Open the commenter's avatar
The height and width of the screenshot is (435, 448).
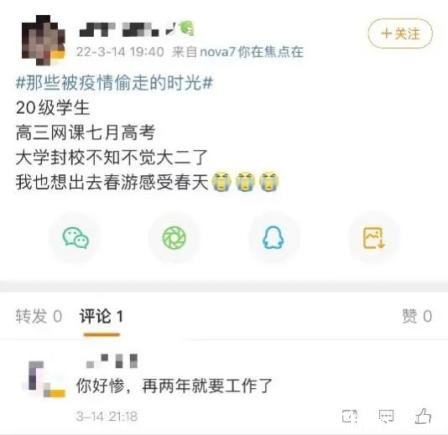(43, 379)
